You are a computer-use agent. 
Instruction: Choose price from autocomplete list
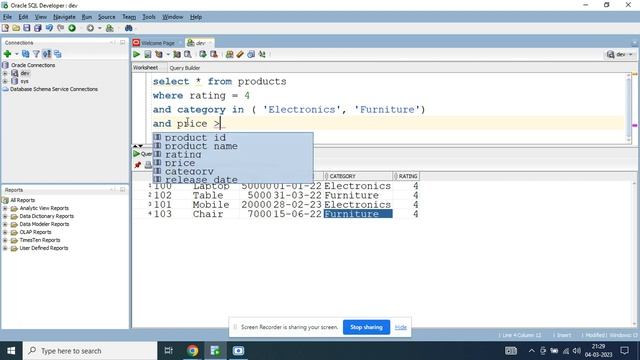point(233,163)
